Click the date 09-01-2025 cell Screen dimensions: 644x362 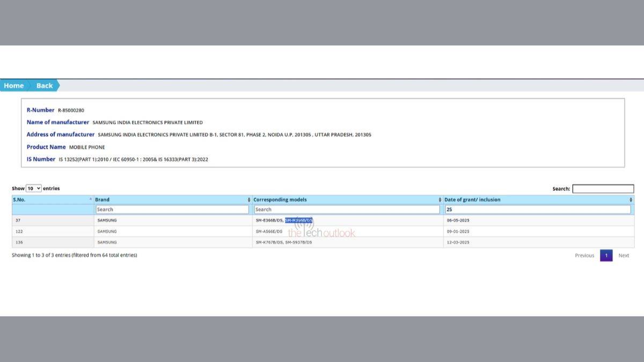[539, 231]
